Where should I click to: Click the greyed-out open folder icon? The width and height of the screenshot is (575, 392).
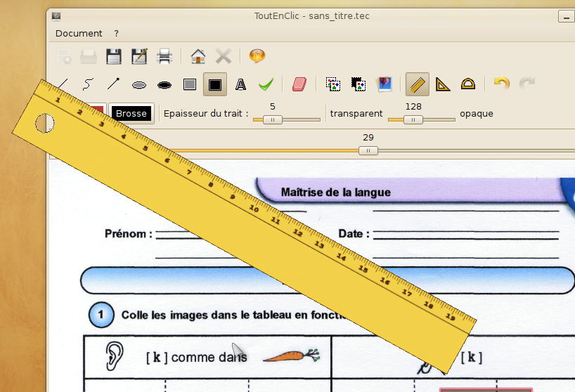point(89,56)
